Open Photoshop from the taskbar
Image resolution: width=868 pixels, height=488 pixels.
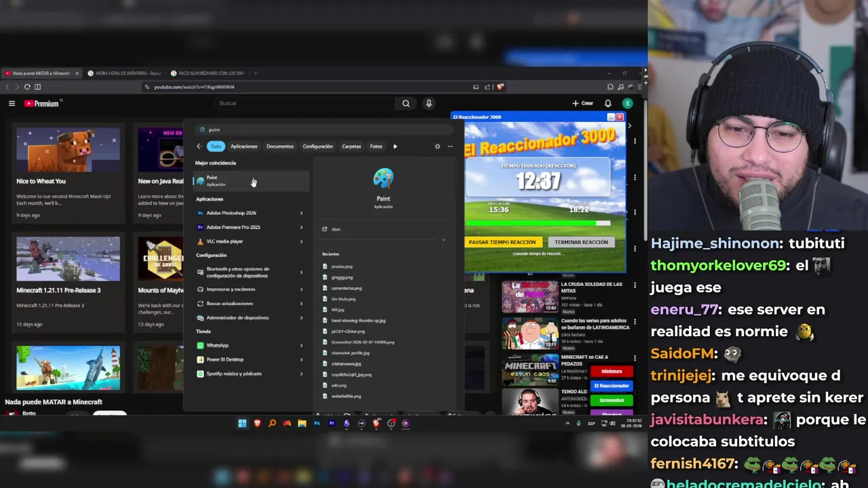pyautogui.click(x=317, y=424)
